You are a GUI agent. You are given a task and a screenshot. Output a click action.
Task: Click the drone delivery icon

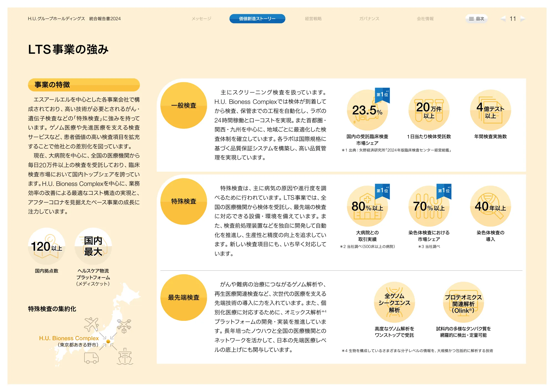[124, 326]
